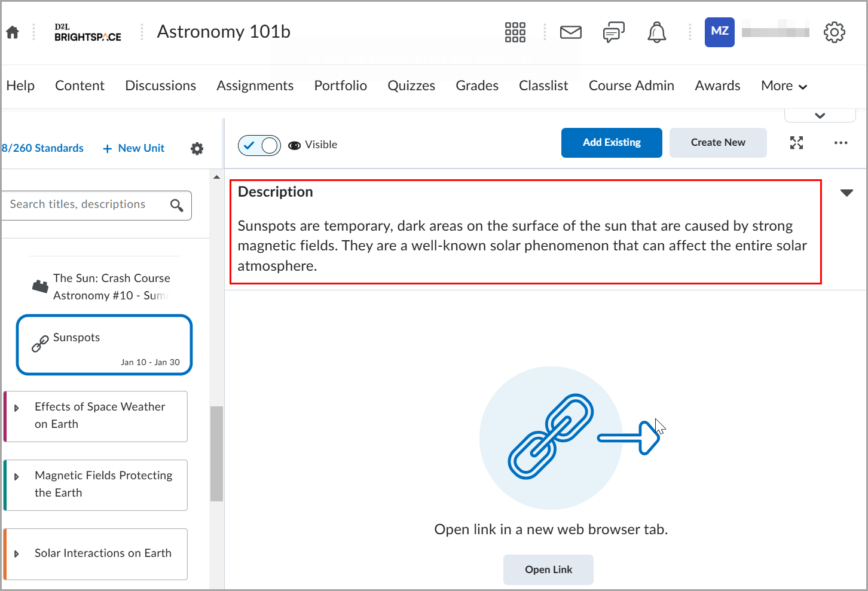The width and height of the screenshot is (868, 591).
Task: Expand Magnetic Fields Protecting the Earth unit
Action: (x=17, y=477)
